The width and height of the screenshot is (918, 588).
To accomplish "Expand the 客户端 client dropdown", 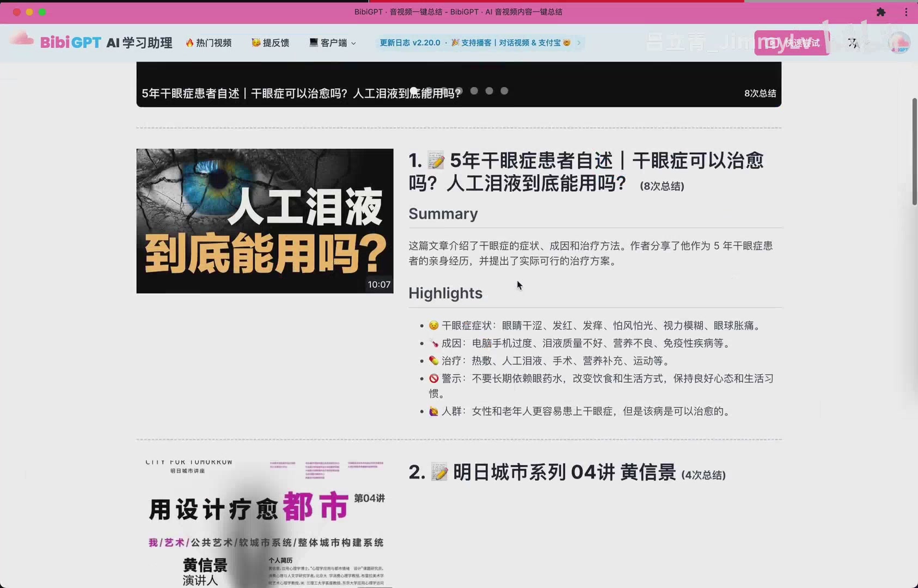I will coord(333,43).
